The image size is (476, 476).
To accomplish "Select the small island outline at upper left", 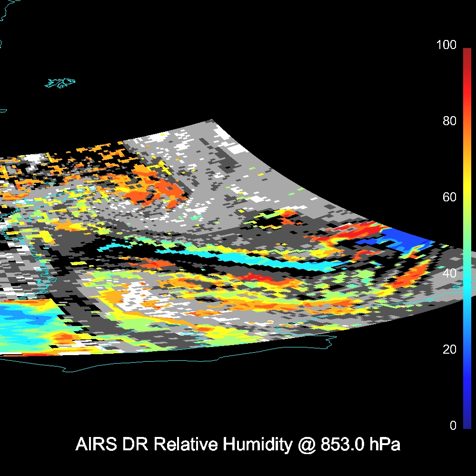I will pyautogui.click(x=61, y=83).
